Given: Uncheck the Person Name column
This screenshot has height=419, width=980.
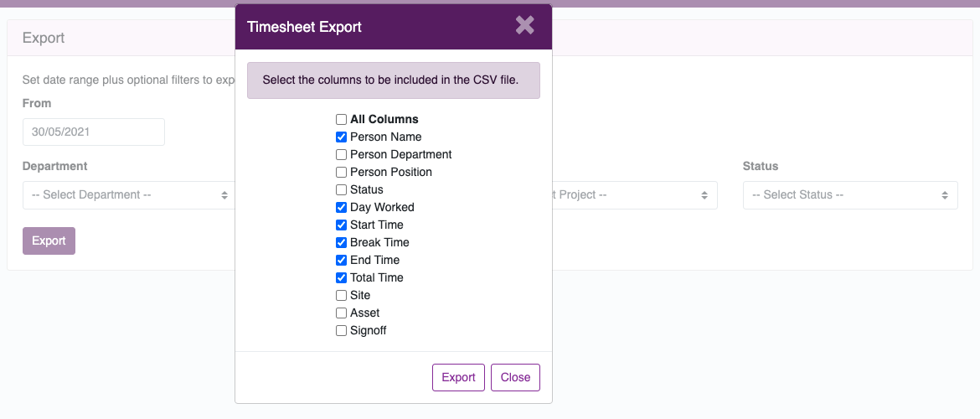Looking at the screenshot, I should click(341, 137).
